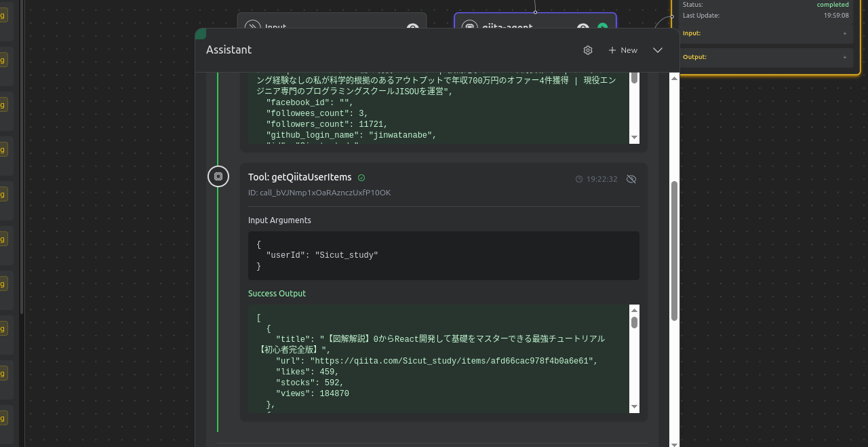Click the green status icon on qiita-agent node
Image resolution: width=868 pixels, height=447 pixels.
click(x=601, y=28)
